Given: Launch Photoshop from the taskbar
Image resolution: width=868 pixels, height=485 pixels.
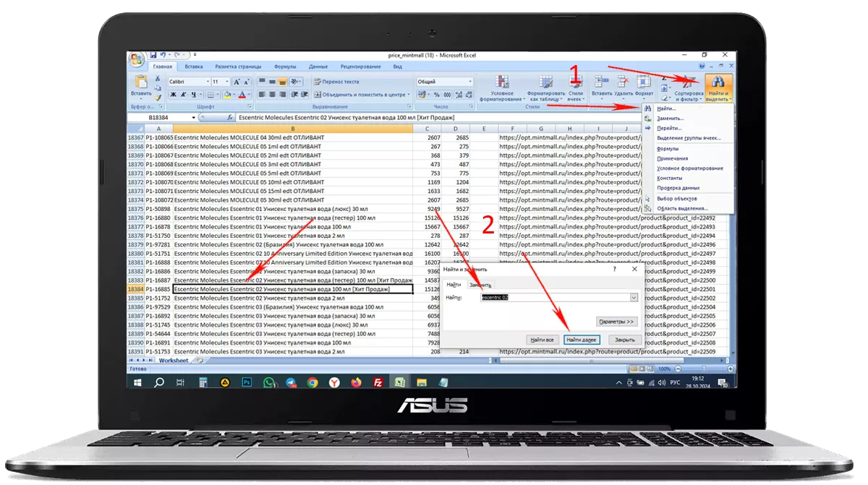Looking at the screenshot, I should pyautogui.click(x=247, y=382).
